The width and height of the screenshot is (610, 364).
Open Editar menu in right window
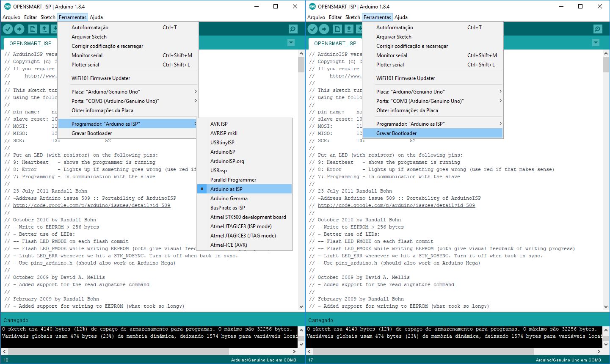pyautogui.click(x=335, y=17)
